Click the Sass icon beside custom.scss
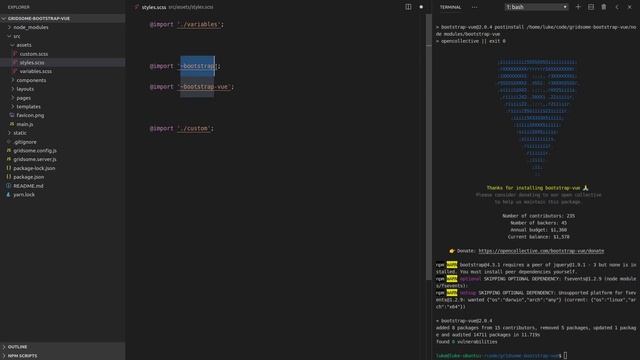This screenshot has width=640, height=360. click(15, 54)
